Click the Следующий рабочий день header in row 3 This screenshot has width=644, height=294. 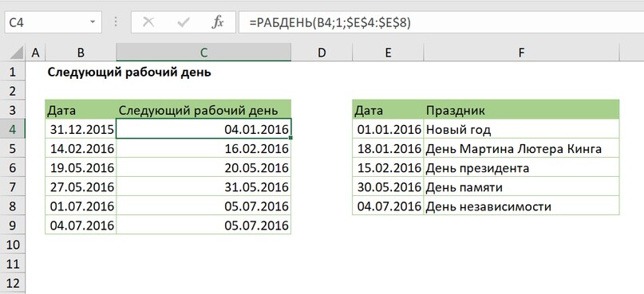[203, 109]
